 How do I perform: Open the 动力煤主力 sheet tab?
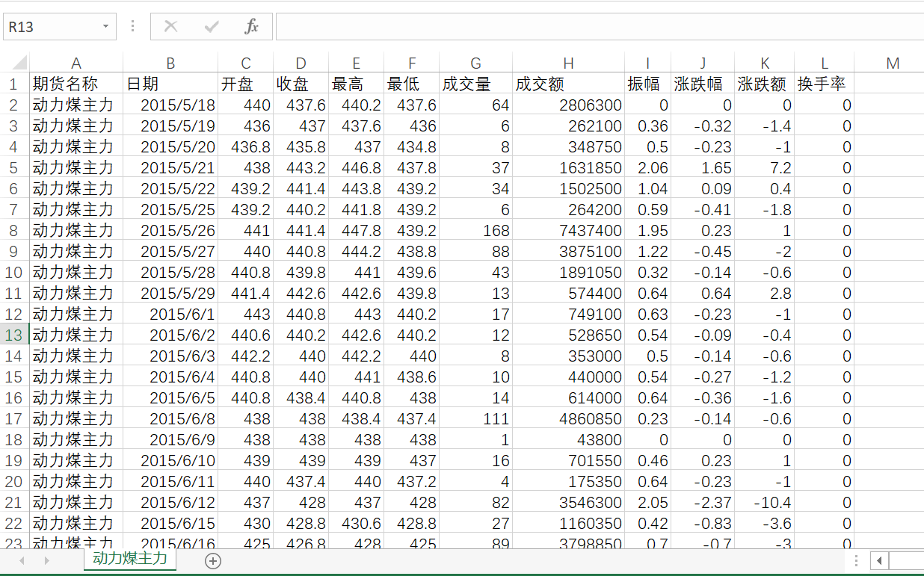pyautogui.click(x=130, y=558)
